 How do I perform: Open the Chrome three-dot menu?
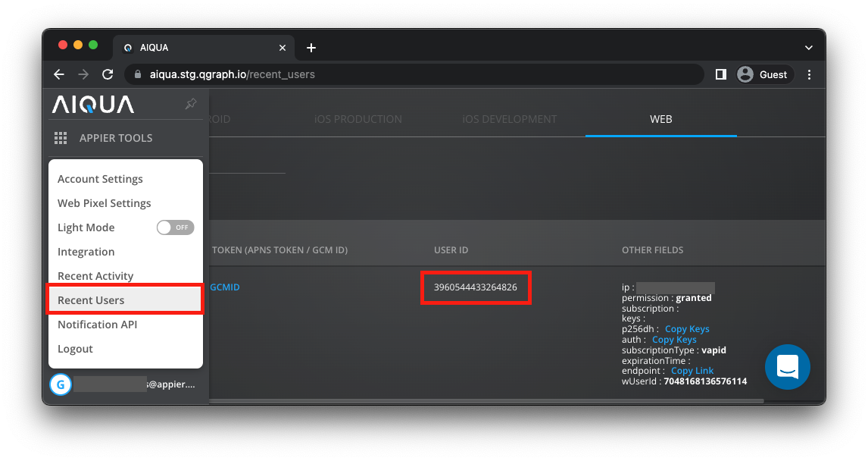point(810,74)
